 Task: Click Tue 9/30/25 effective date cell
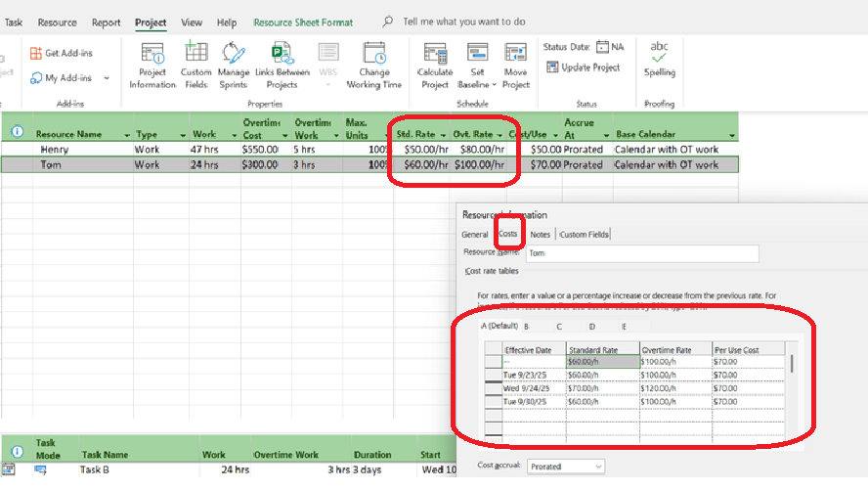(x=534, y=402)
